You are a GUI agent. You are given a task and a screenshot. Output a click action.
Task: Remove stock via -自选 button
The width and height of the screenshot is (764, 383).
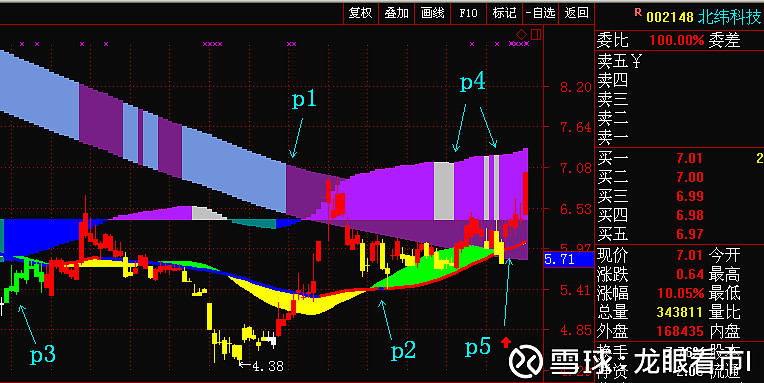540,13
